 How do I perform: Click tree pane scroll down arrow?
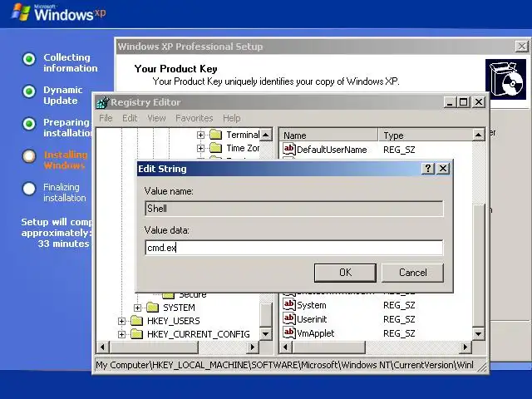(x=266, y=334)
